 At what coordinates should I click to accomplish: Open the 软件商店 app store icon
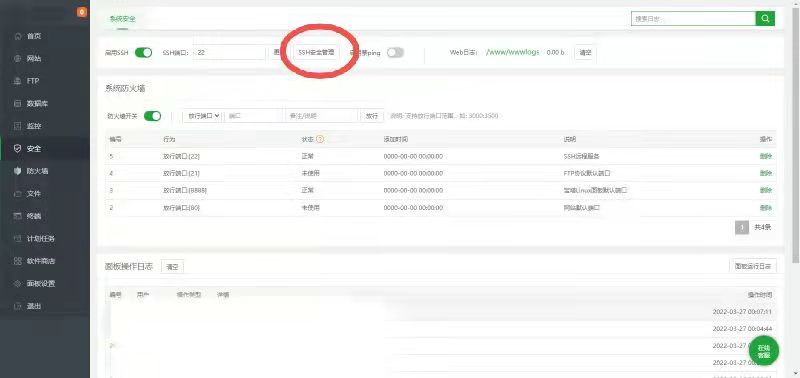pos(18,261)
